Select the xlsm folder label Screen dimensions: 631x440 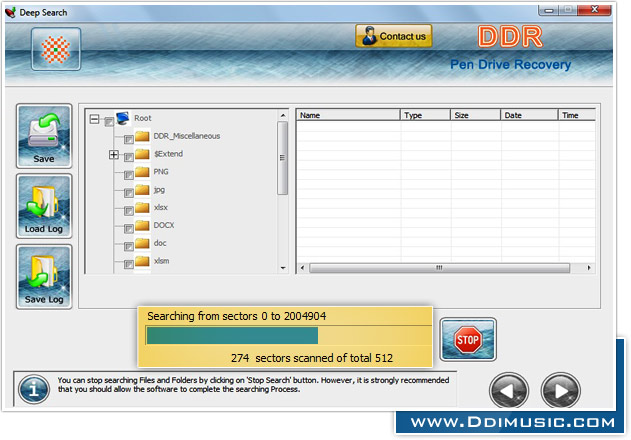[x=161, y=261]
